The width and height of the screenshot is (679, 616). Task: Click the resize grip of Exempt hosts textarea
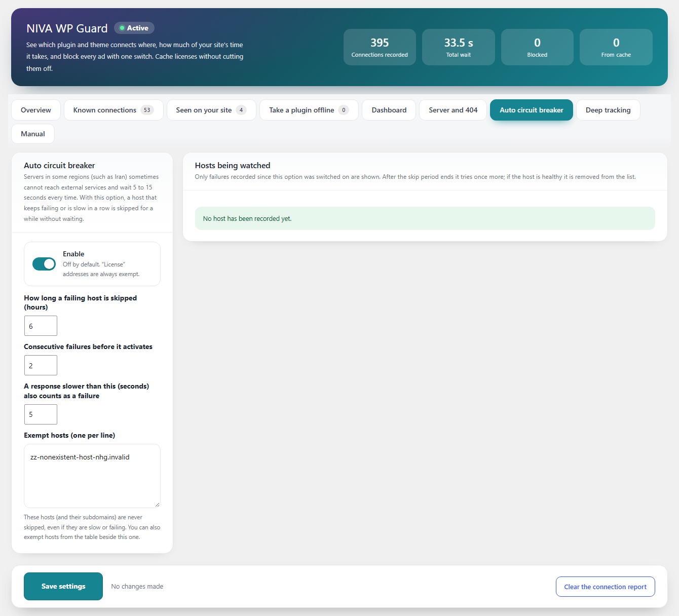(157, 505)
